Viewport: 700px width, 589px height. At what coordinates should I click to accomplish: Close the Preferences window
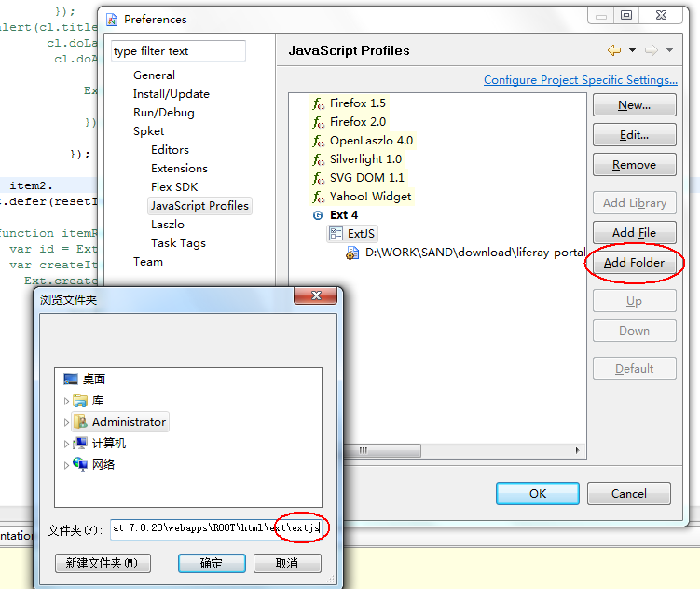661,15
